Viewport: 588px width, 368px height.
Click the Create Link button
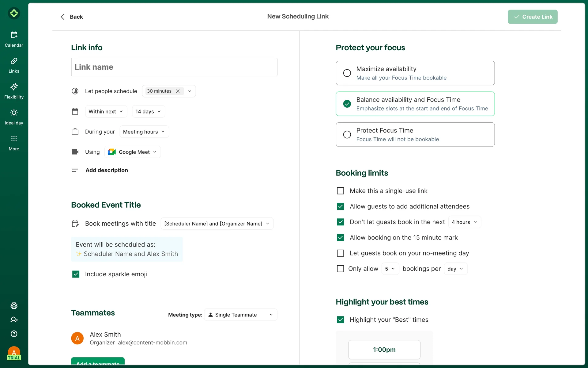pos(533,17)
